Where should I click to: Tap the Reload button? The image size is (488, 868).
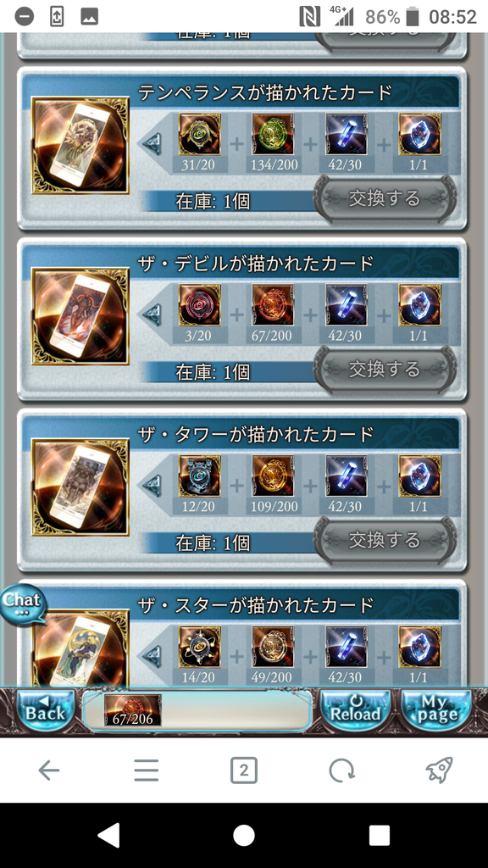pos(355,710)
